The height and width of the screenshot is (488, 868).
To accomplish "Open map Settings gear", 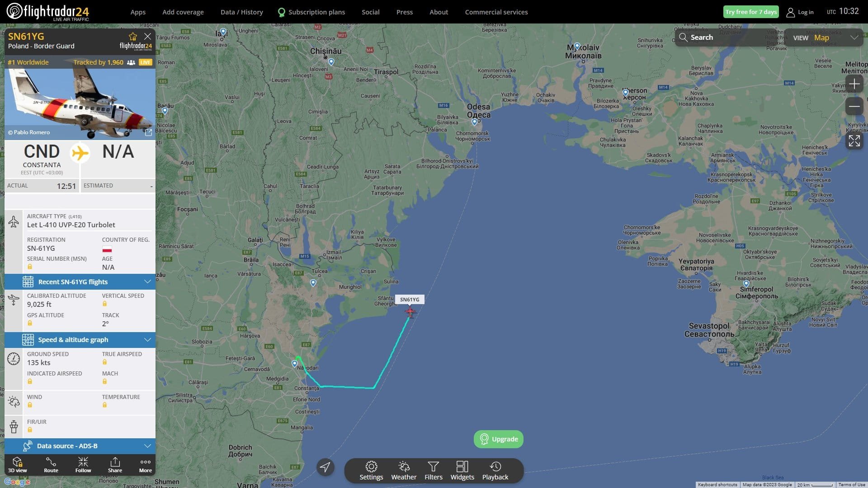I will (371, 470).
